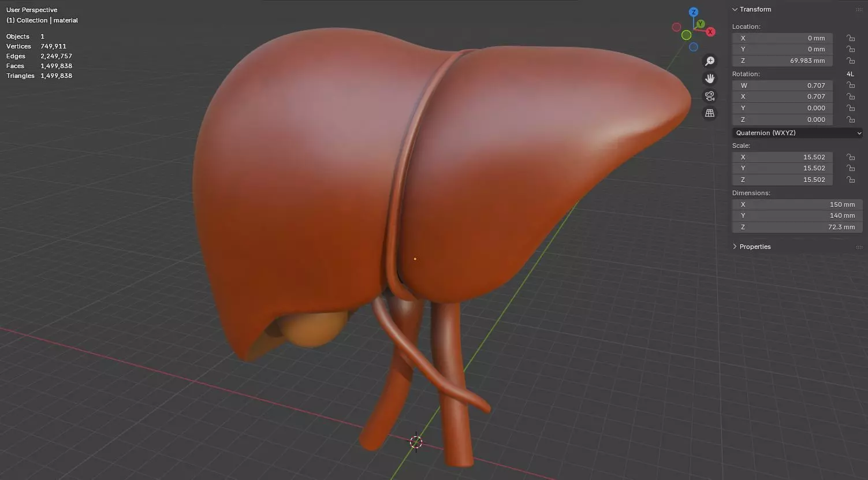Click the hand pan view icon
The width and height of the screenshot is (868, 480).
(710, 79)
